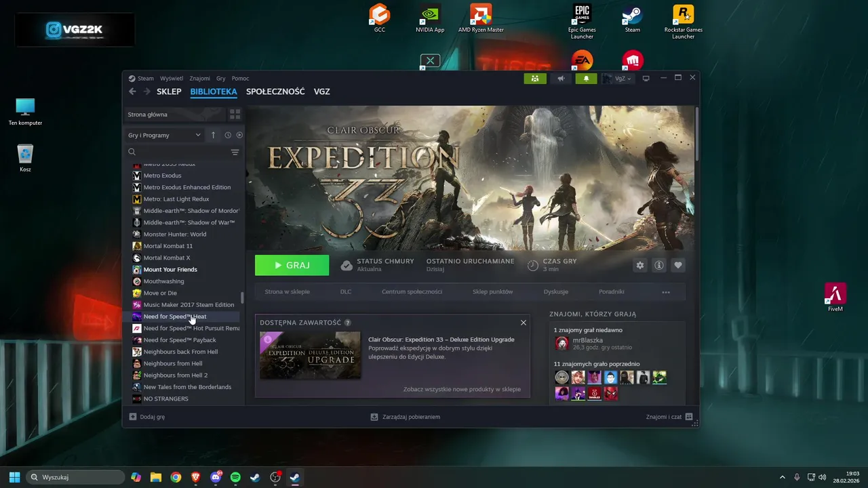This screenshot has height=488, width=868.
Task: Open the Wyświetl menu
Action: [172, 79]
